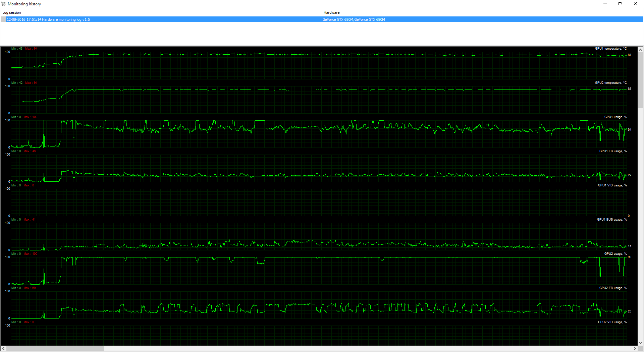Image resolution: width=644 pixels, height=352 pixels.
Task: Click the GPU2 temperature current value 89
Action: click(630, 89)
